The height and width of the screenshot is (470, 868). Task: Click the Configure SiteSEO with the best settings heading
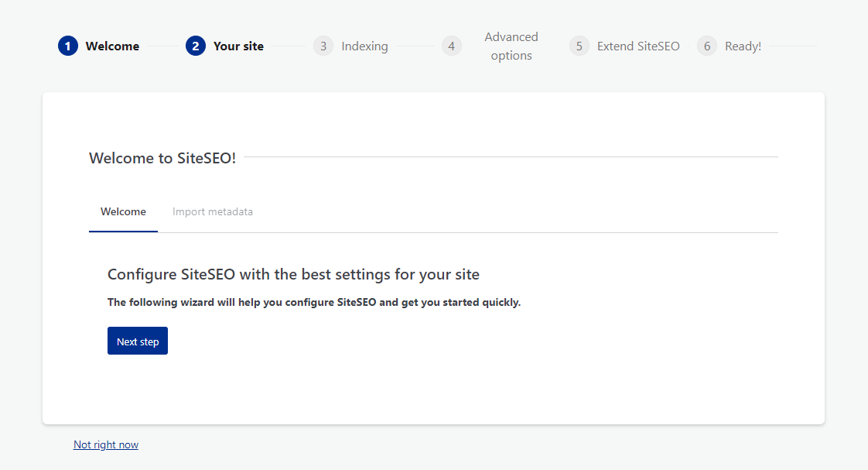click(x=293, y=274)
